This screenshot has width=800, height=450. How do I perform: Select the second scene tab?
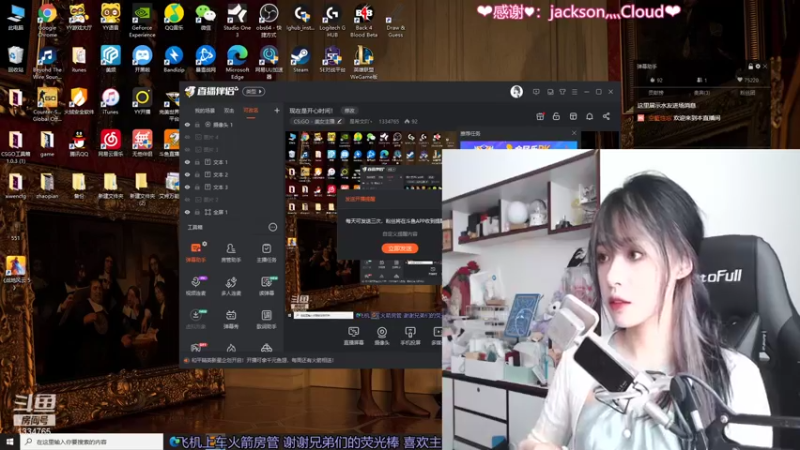pyautogui.click(x=229, y=111)
